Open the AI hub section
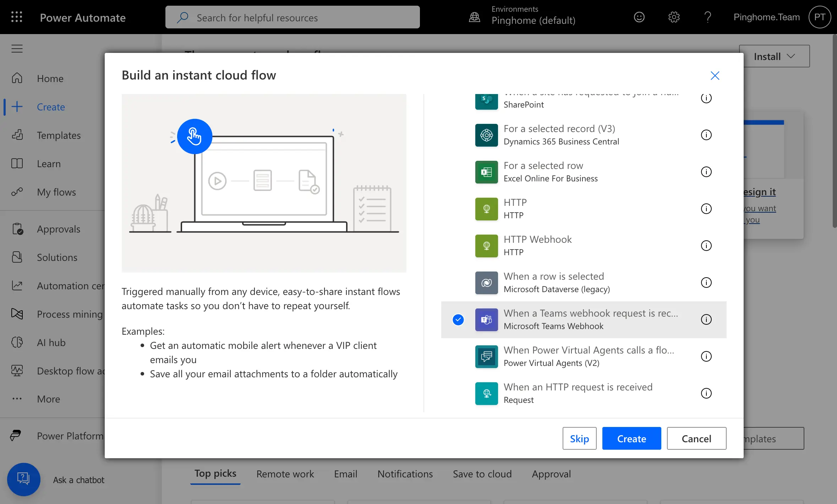This screenshot has height=504, width=837. 51,343
